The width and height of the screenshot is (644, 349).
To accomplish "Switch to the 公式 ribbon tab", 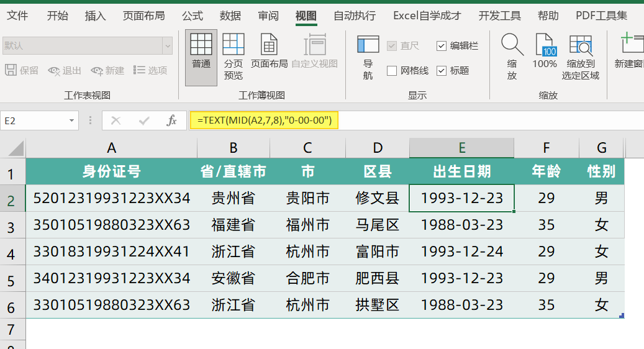I will 193,16.
